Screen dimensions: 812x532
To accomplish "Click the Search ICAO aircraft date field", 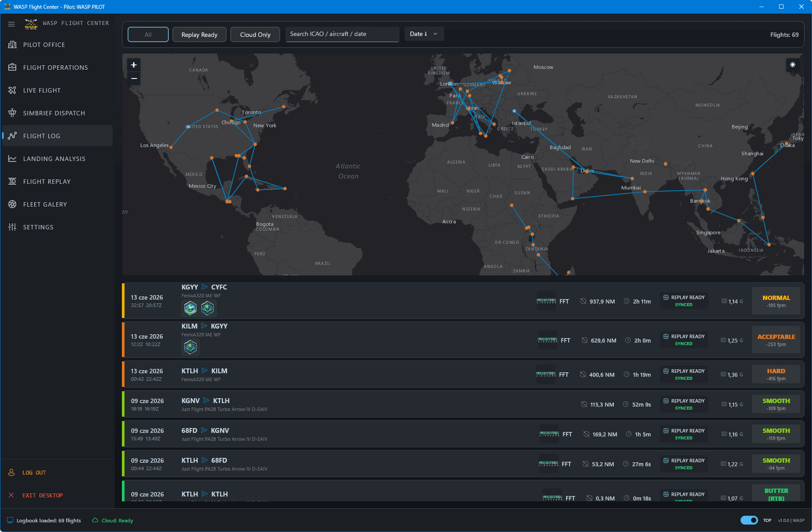I will tap(342, 34).
